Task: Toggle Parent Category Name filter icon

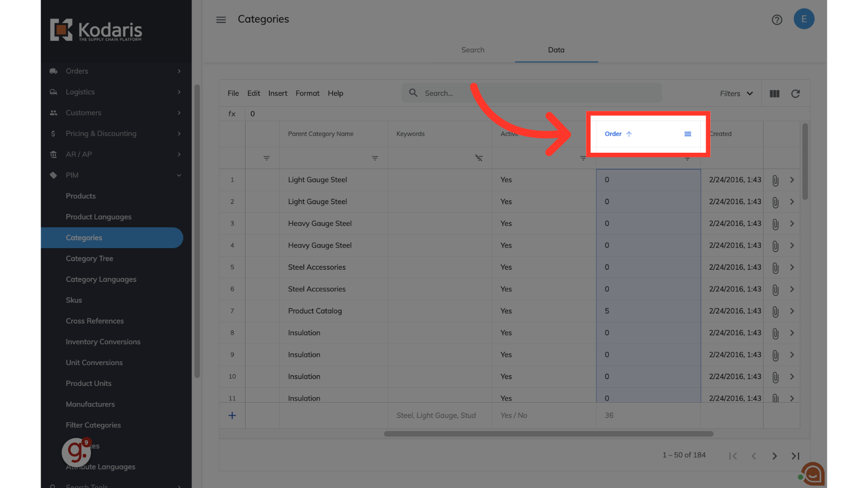Action: pos(375,158)
